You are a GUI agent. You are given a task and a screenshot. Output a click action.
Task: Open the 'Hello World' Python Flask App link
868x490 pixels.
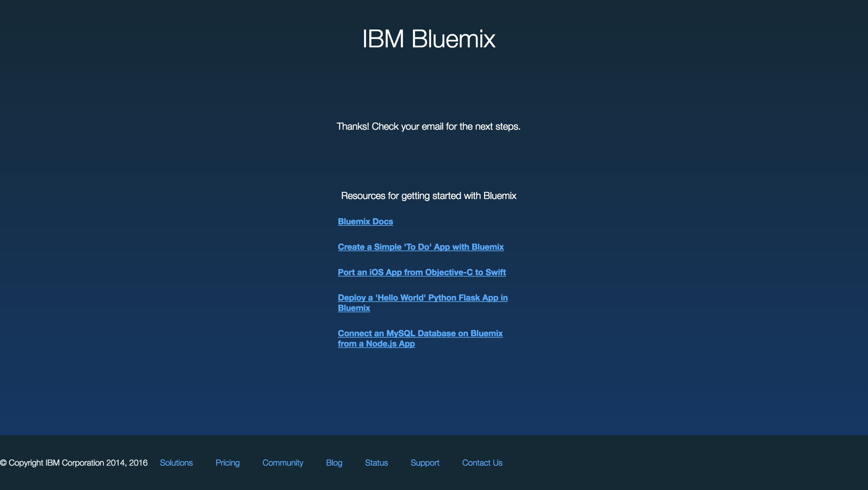click(422, 298)
